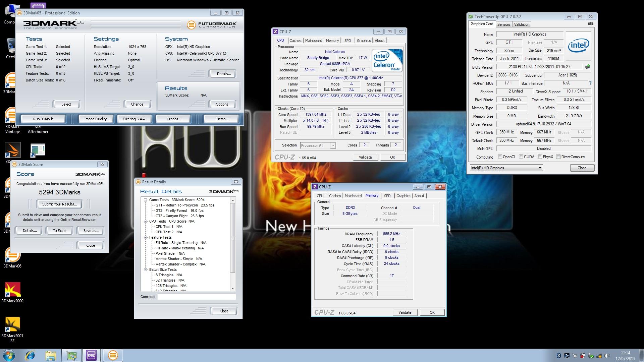Click Filtering & AA... button

click(x=135, y=119)
